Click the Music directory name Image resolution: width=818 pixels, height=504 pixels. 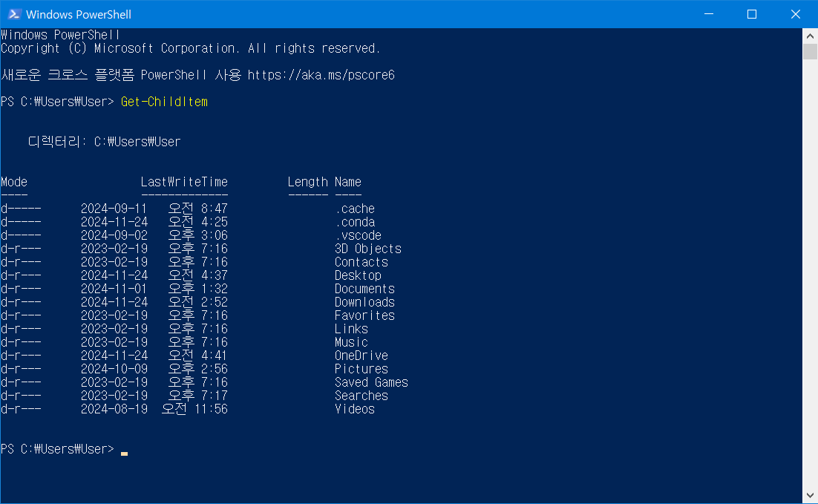tap(351, 342)
